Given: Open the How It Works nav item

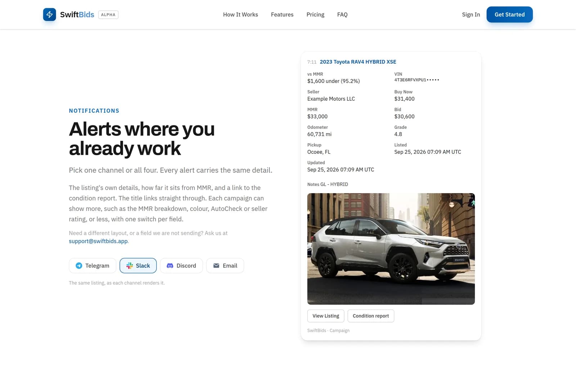Looking at the screenshot, I should (x=240, y=14).
